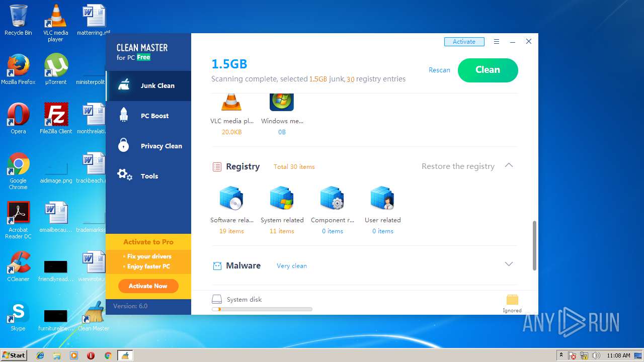Open Opera desktop shortcut
This screenshot has width=644, height=362.
click(x=18, y=119)
